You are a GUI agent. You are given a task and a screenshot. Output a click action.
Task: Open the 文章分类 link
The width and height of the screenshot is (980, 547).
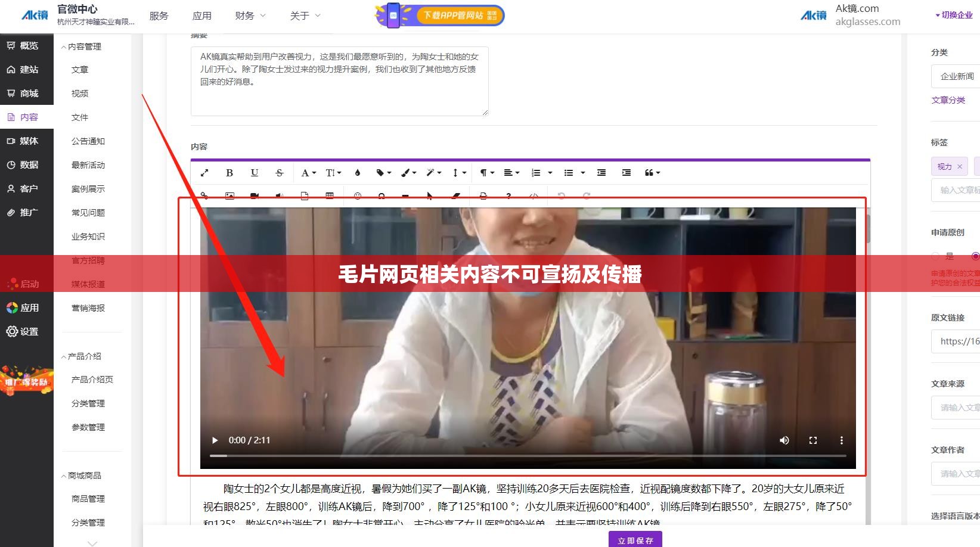948,100
